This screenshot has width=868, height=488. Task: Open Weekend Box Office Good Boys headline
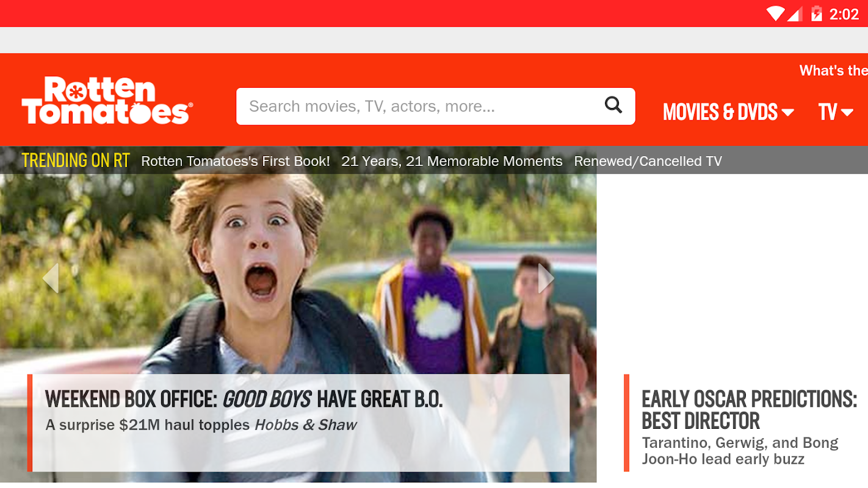point(244,400)
